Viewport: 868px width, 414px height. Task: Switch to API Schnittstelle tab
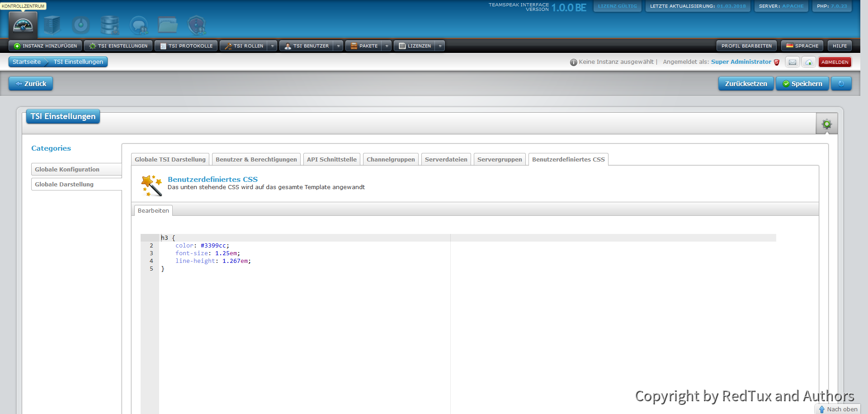[x=332, y=159]
